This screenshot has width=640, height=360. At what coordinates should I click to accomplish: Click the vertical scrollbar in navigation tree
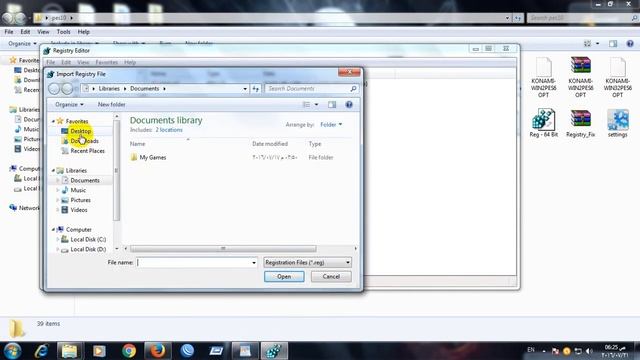pos(116,170)
